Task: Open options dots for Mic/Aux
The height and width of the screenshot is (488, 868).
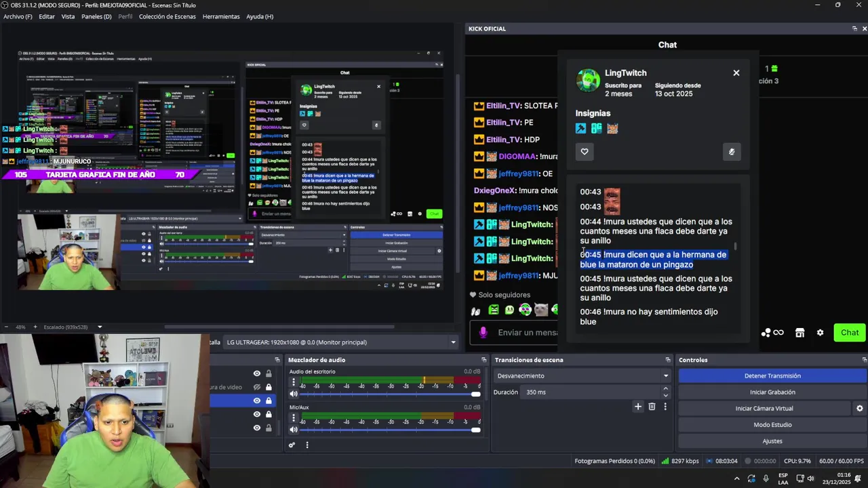Action: 294,418
